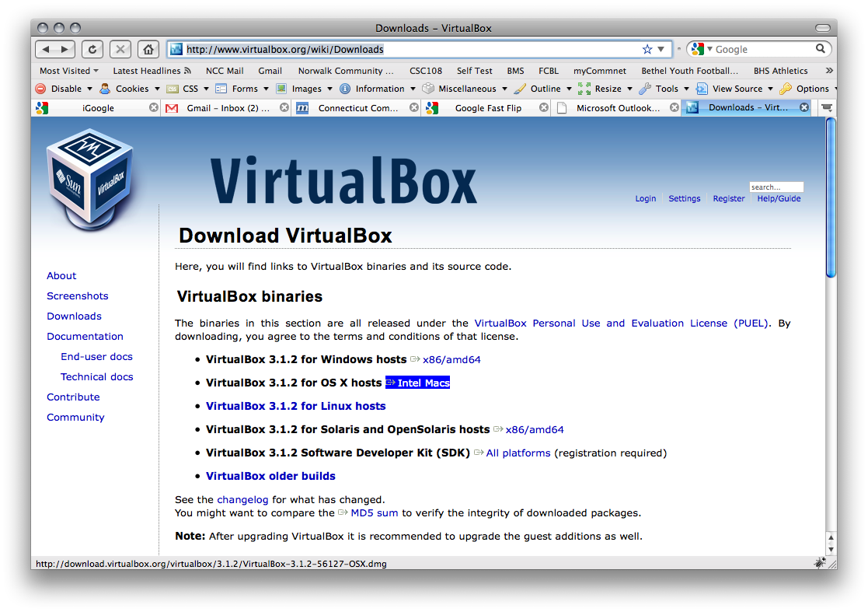The image size is (868, 612).
Task: Click the stop loading X button
Action: click(120, 49)
